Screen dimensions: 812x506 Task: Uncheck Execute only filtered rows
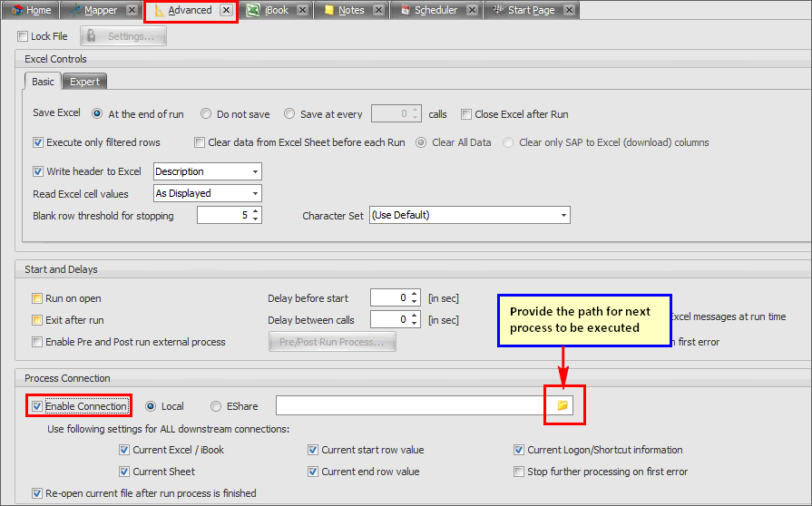(x=38, y=142)
